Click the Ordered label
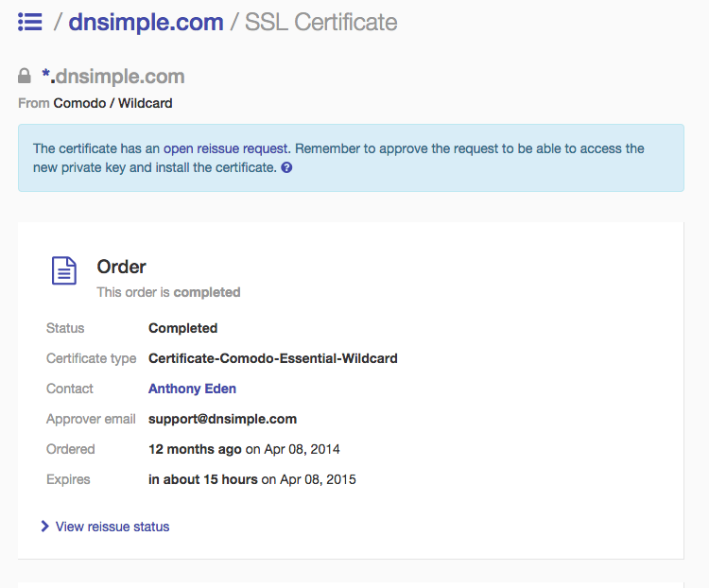 tap(71, 449)
